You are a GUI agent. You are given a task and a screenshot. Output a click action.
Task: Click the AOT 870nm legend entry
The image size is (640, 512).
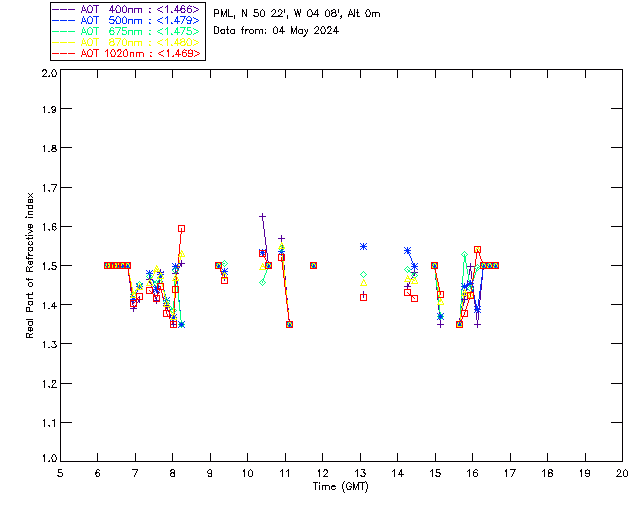point(126,42)
